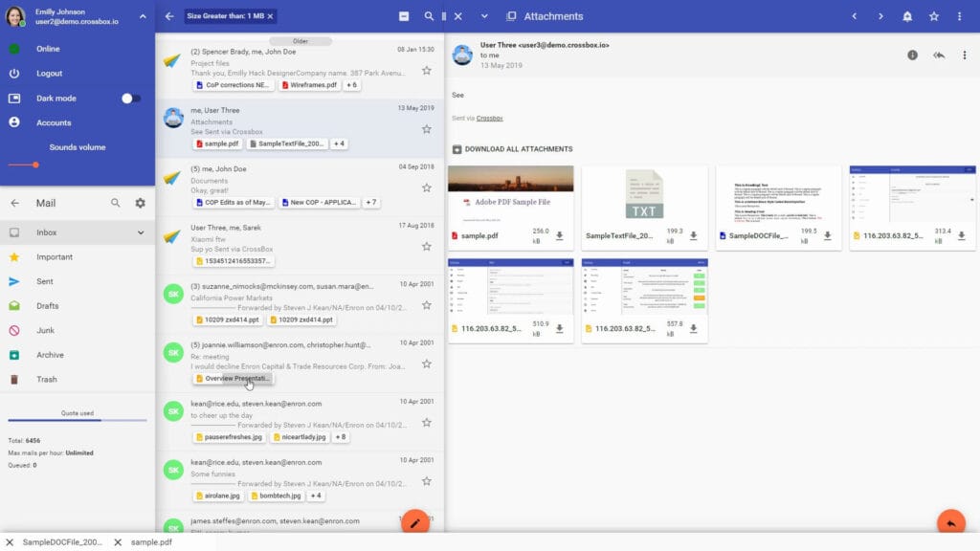Click the back arrow next to the filter chip
The height and width of the screenshot is (551, 980).
click(x=171, y=16)
